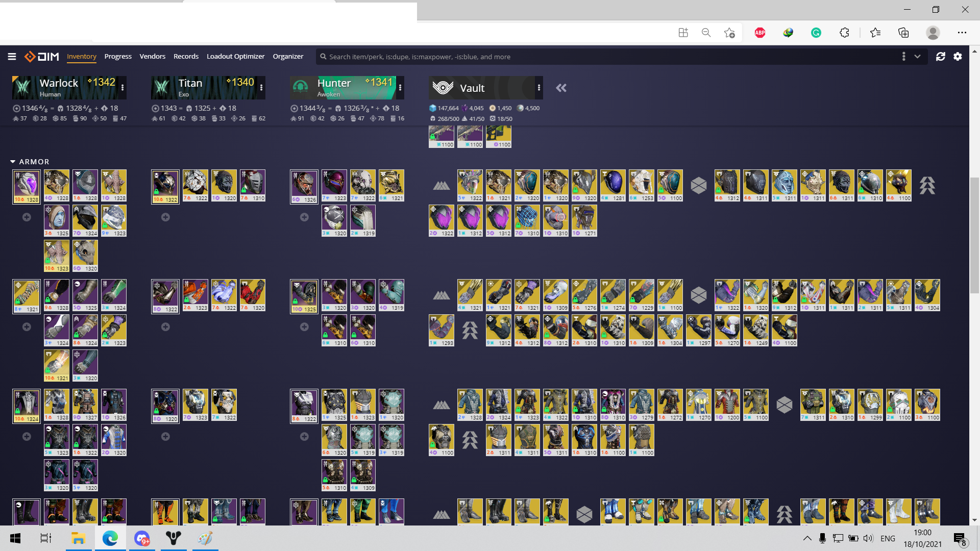Screen dimensions: 980x551
Task: Open the browser profile avatar
Action: (933, 33)
